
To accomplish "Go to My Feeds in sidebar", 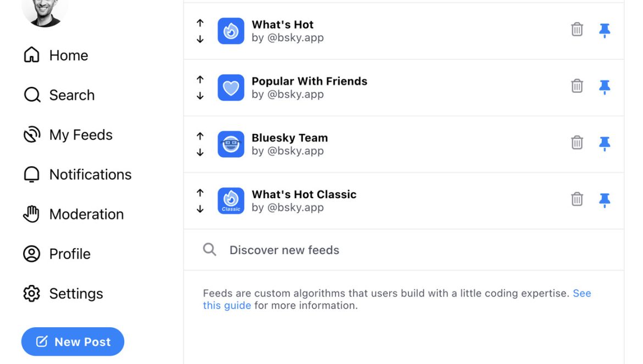I will click(x=68, y=135).
